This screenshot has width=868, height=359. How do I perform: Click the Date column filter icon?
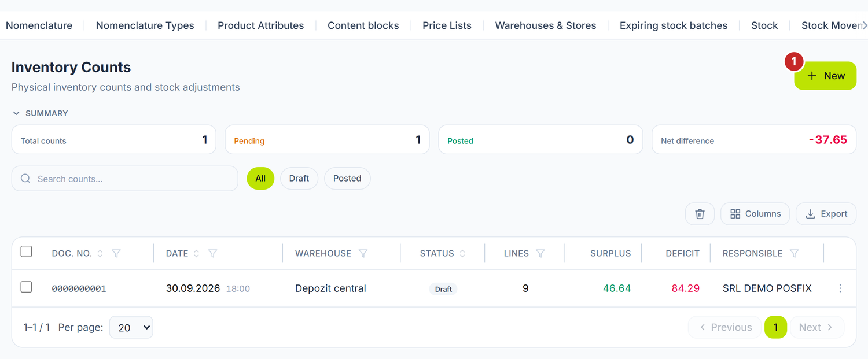pyautogui.click(x=212, y=253)
